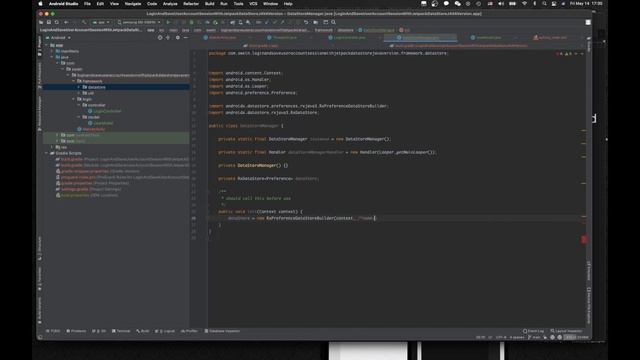The image size is (640, 360).
Task: Open the TODO tool window button
Action: pyautogui.click(x=53, y=331)
